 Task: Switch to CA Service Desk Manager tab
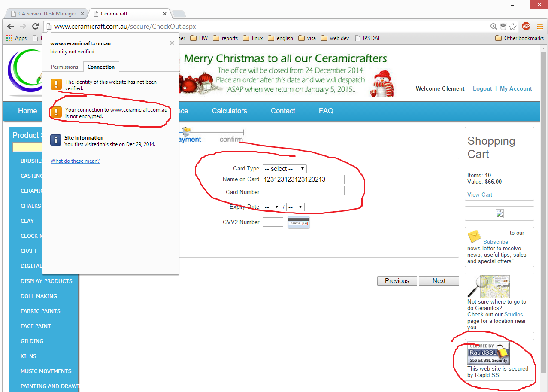coord(46,14)
